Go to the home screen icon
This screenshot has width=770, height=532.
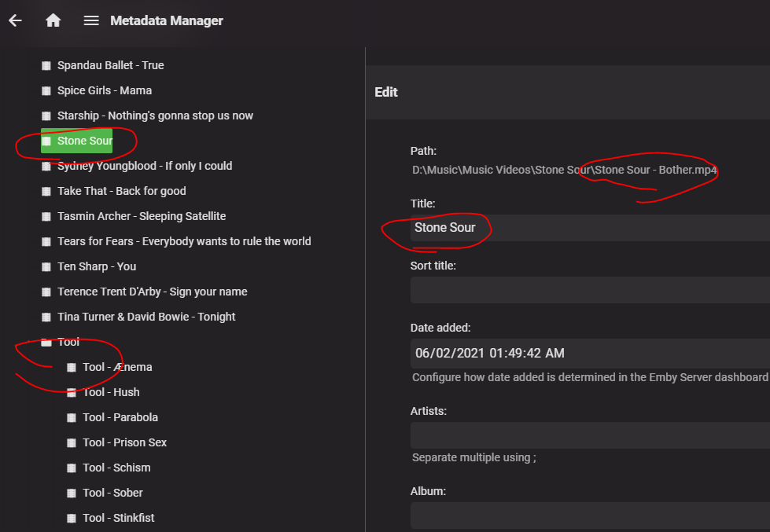point(53,21)
